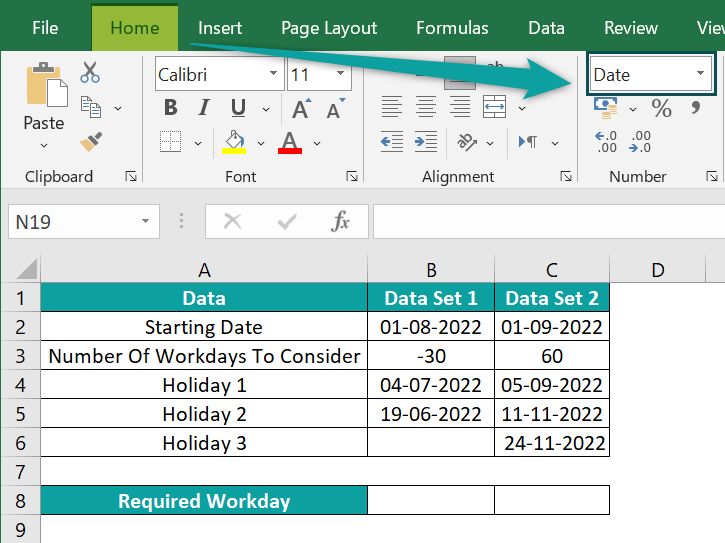Screen dimensions: 725x543
Task: Switch to the Formulas tab
Action: click(x=452, y=28)
